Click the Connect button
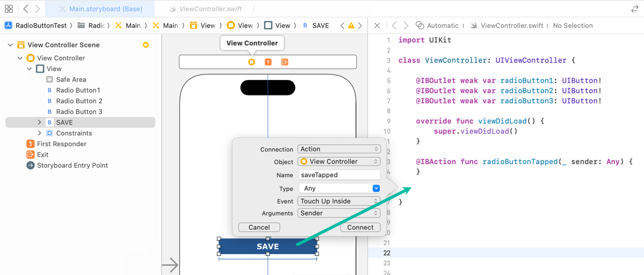Image resolution: width=644 pixels, height=275 pixels. click(x=360, y=227)
